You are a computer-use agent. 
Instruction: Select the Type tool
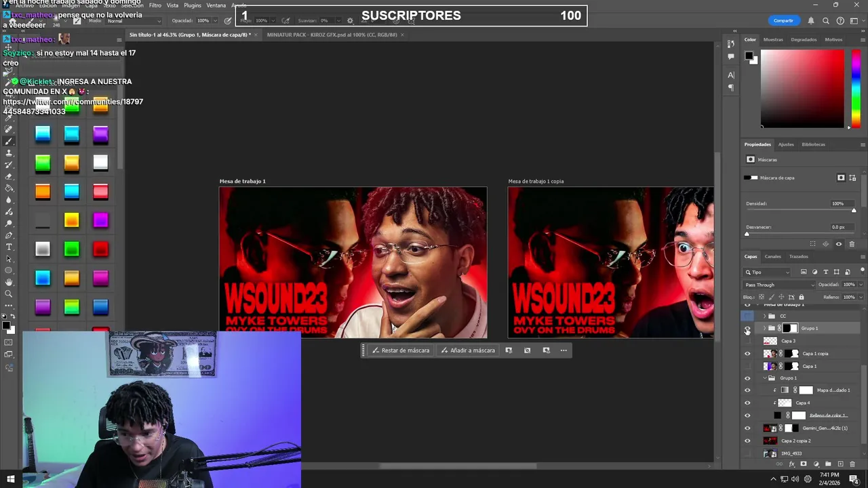9,247
